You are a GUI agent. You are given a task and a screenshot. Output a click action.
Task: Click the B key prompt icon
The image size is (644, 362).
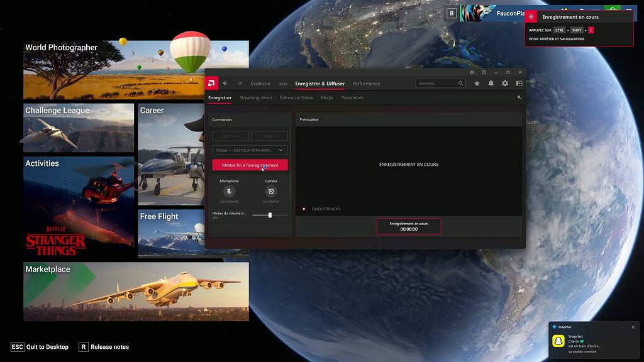point(452,13)
